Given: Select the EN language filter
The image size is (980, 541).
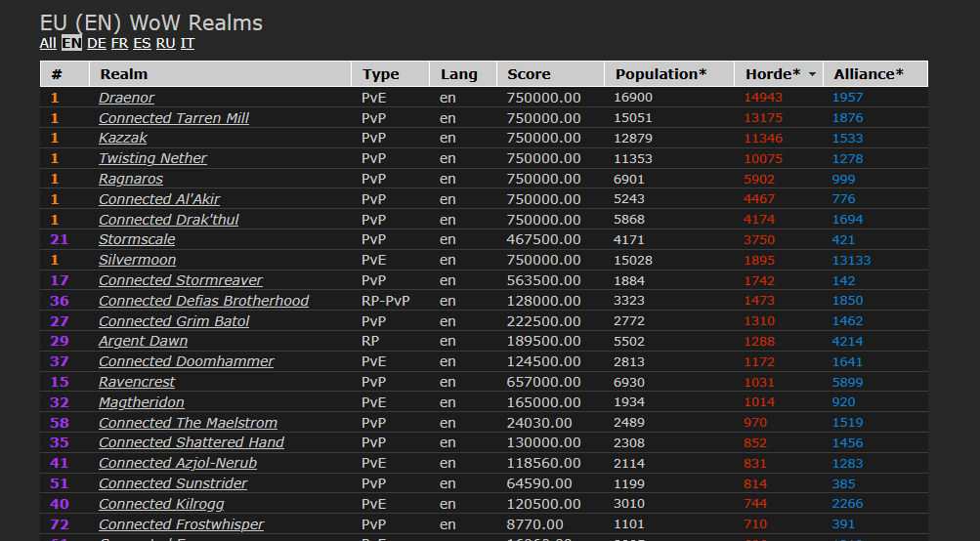Looking at the screenshot, I should click(x=72, y=43).
